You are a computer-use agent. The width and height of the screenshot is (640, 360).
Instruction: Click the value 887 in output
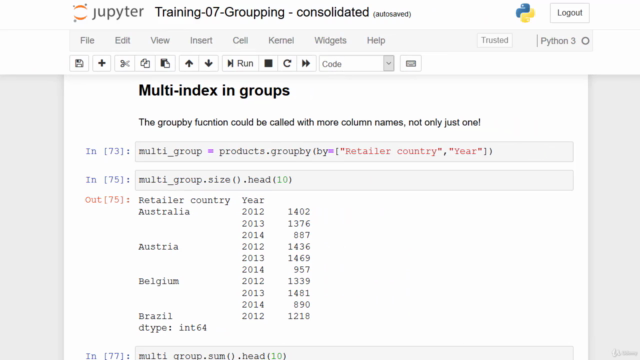(x=302, y=235)
